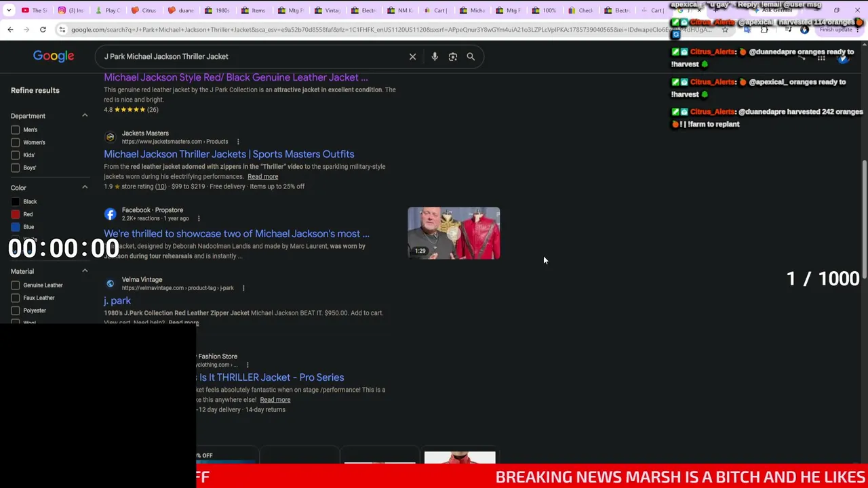Image resolution: width=868 pixels, height=488 pixels.
Task: Click the Velma Vintage globe favicon
Action: 110,283
